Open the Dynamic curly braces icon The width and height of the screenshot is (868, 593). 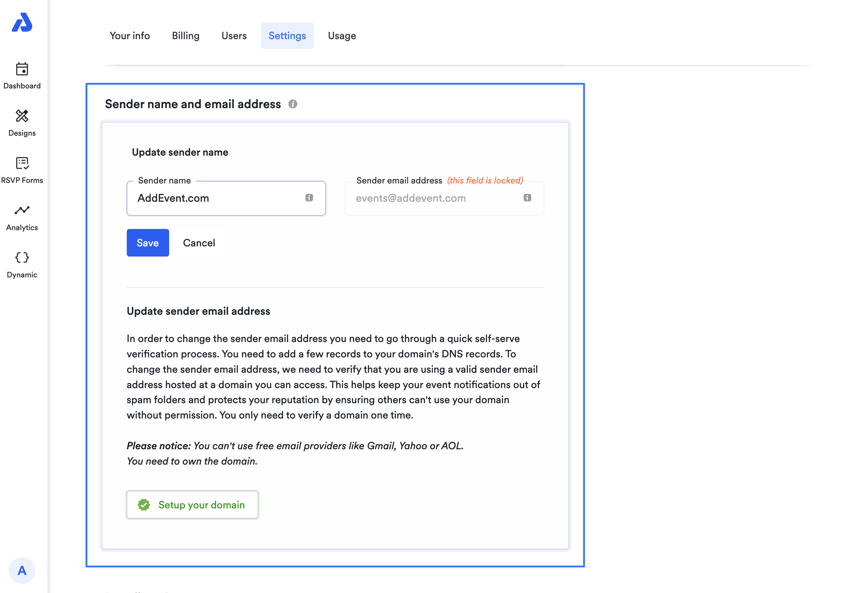click(22, 257)
